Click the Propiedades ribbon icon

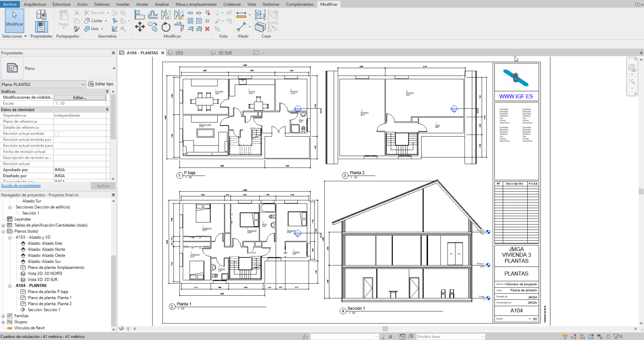point(41,27)
